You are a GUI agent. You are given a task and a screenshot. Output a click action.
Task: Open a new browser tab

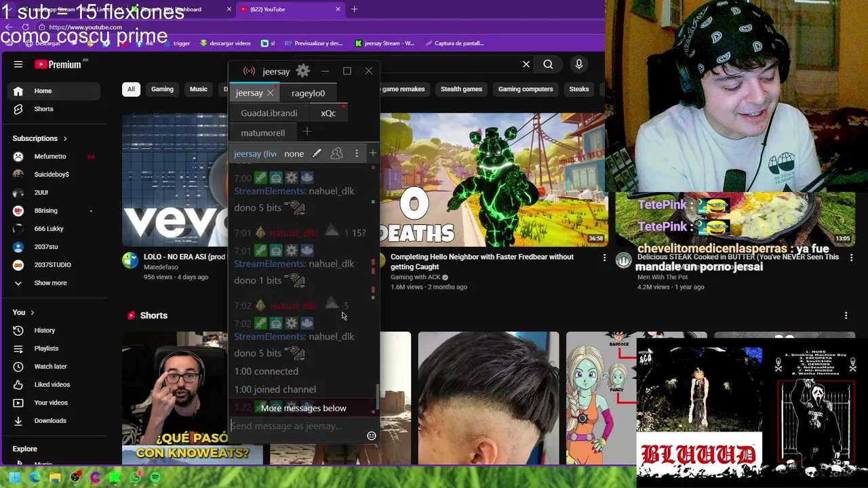tap(354, 9)
